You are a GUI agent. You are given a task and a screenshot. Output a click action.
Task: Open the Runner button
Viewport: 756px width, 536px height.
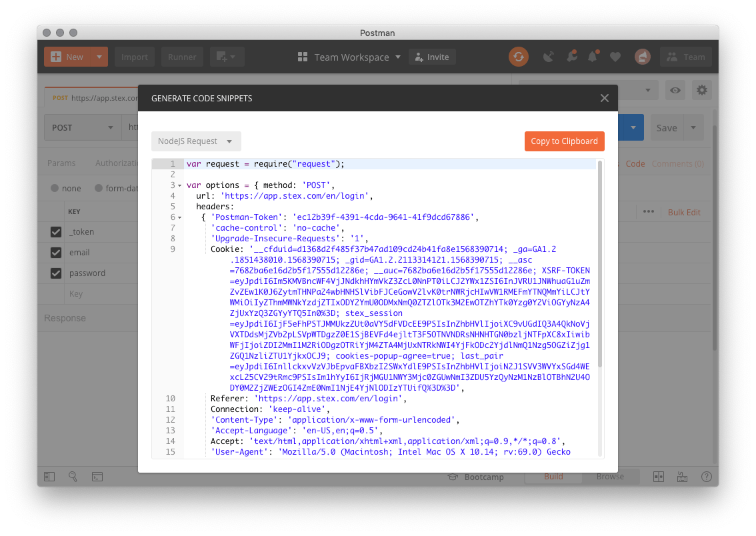pos(182,57)
